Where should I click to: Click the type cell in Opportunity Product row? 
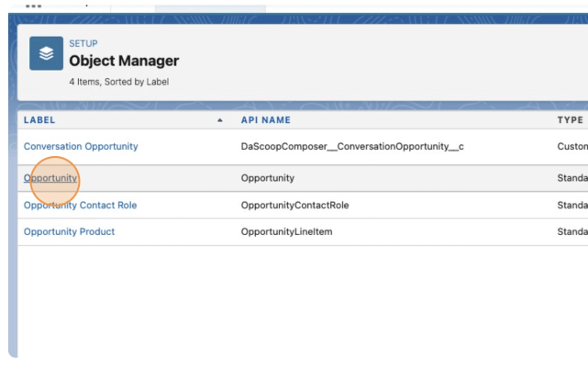[572, 231]
